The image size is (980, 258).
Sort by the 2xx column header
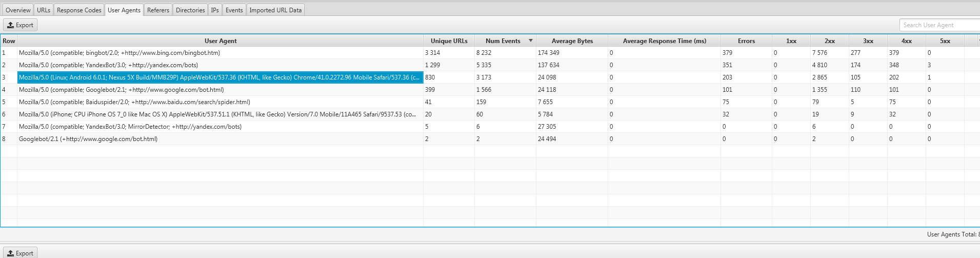(x=830, y=41)
